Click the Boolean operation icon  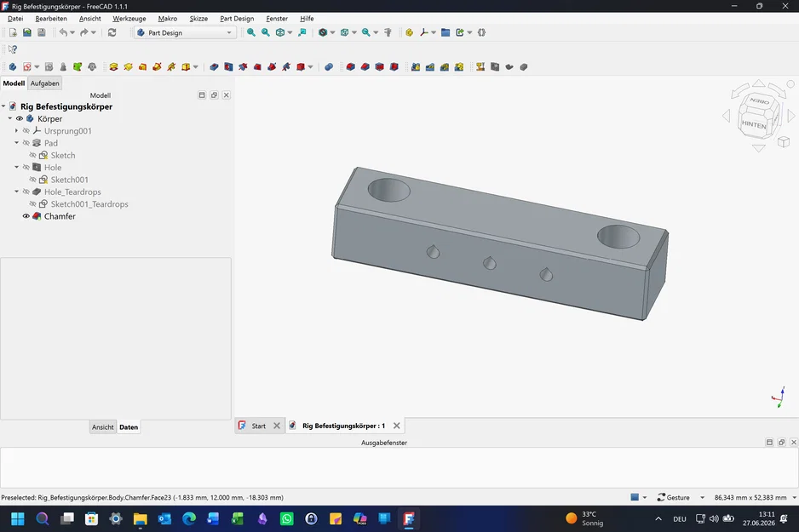pyautogui.click(x=329, y=66)
